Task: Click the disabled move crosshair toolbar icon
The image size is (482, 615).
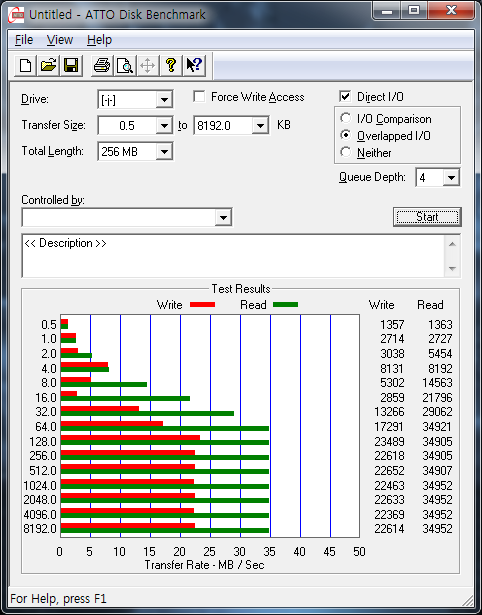Action: 147,65
